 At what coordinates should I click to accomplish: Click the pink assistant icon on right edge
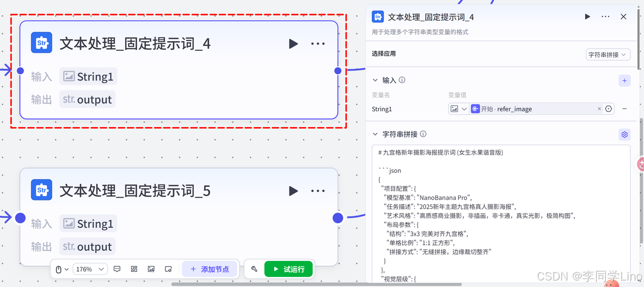tap(641, 164)
